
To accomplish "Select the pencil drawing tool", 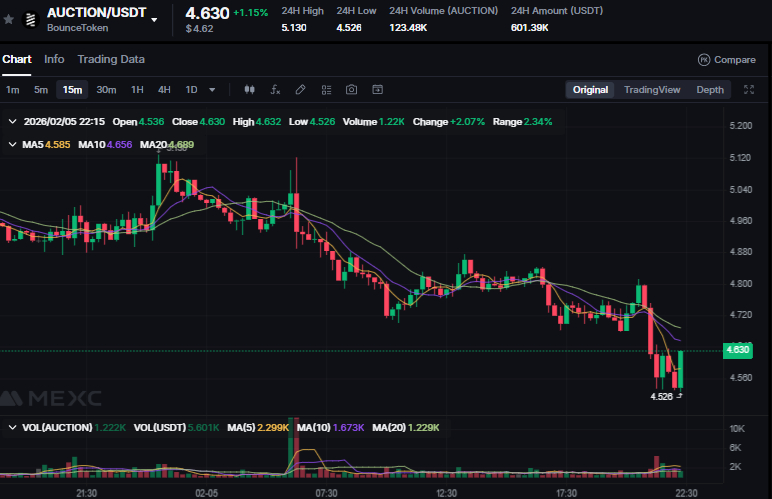I will (300, 90).
